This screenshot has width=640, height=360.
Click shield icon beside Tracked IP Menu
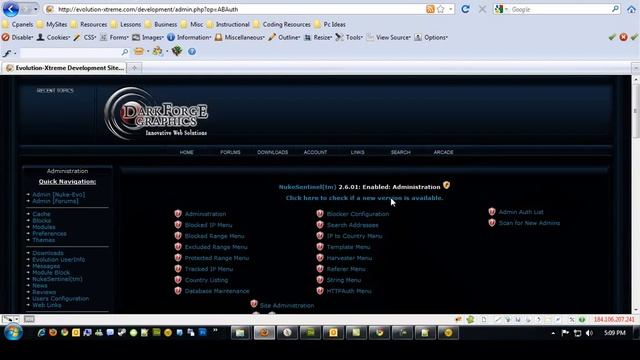[178, 269]
